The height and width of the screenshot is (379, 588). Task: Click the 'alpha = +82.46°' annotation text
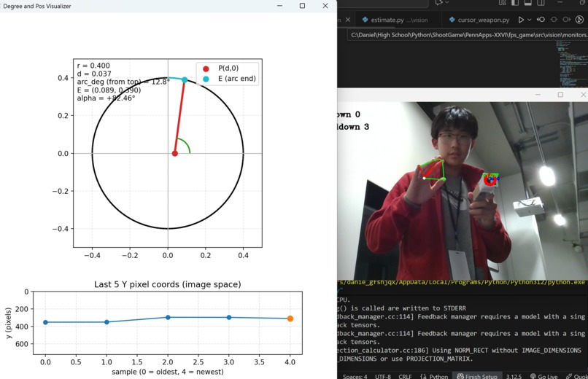point(106,98)
